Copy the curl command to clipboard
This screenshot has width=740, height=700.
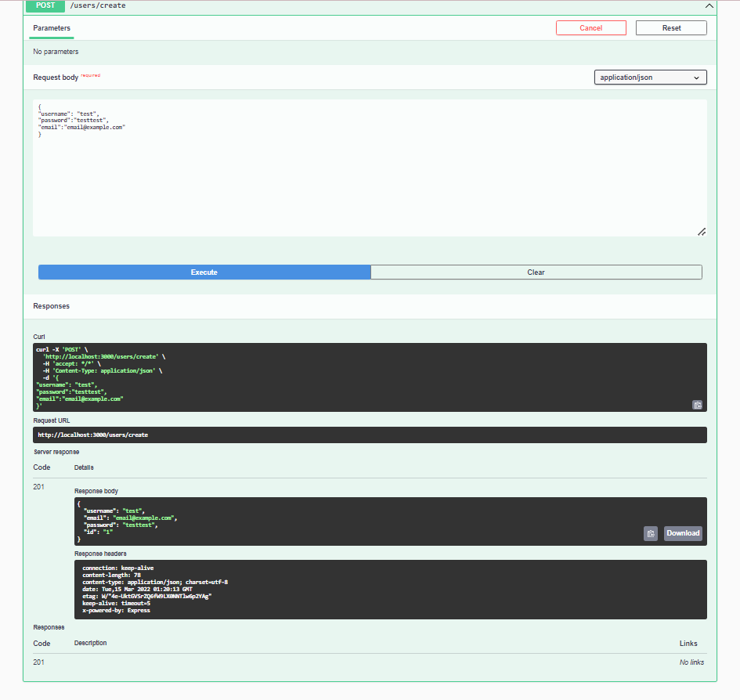[697, 405]
